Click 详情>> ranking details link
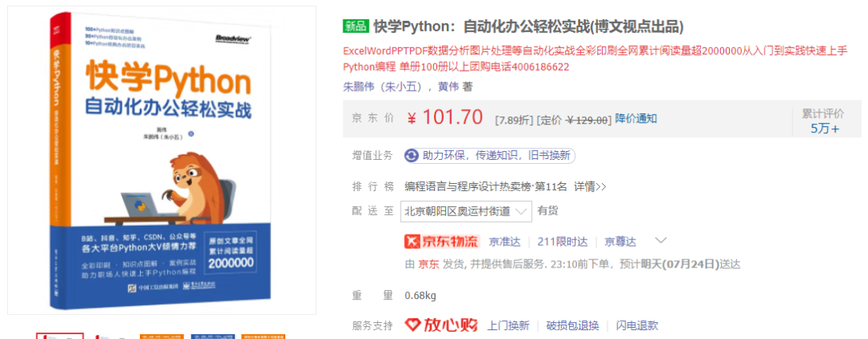Screen dimensions: 868x339 pyautogui.click(x=590, y=187)
